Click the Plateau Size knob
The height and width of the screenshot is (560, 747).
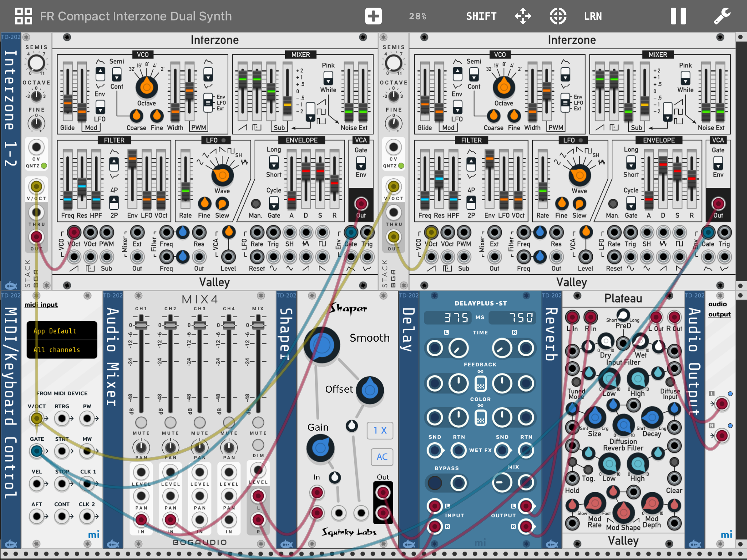coord(595,417)
